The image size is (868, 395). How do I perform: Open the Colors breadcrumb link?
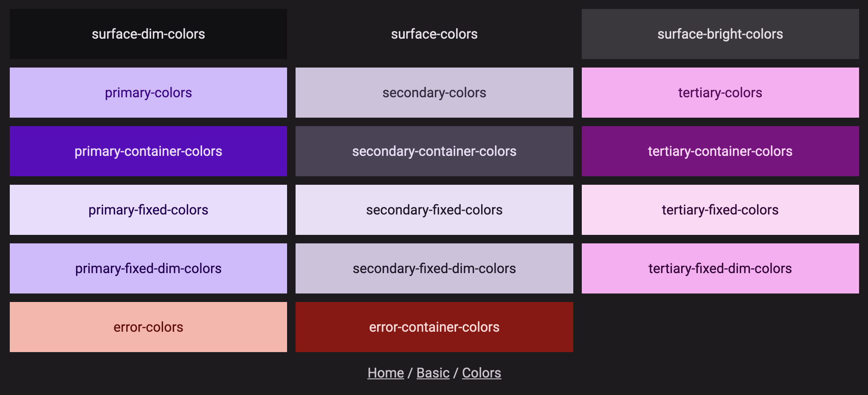coord(482,373)
